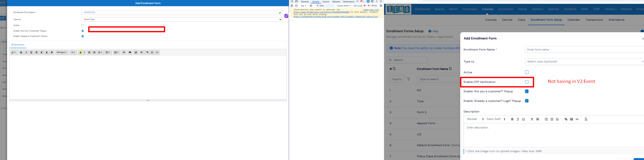The width and height of the screenshot is (644, 160).
Task: Open Custom levels dropdown in console
Action: [344, 6]
